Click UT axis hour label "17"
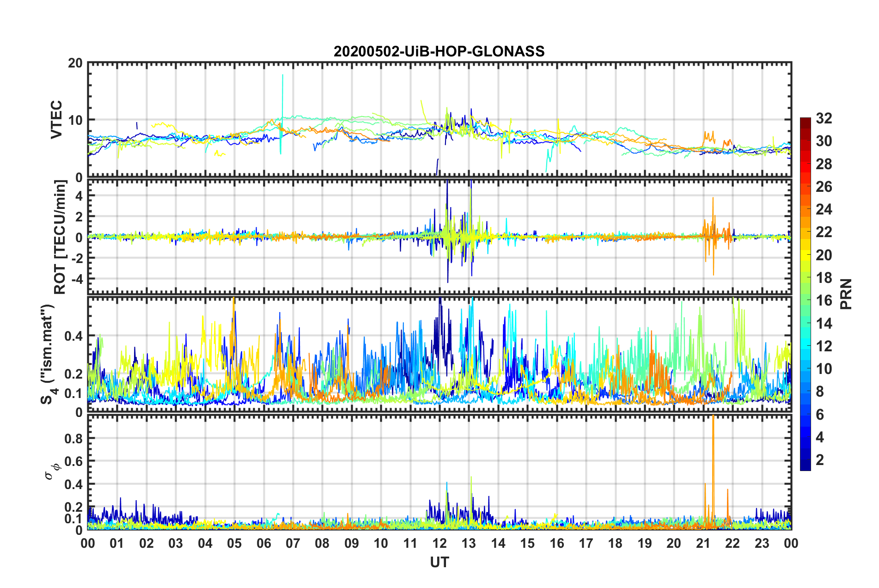This screenshot has height=588, width=879. [x=586, y=543]
